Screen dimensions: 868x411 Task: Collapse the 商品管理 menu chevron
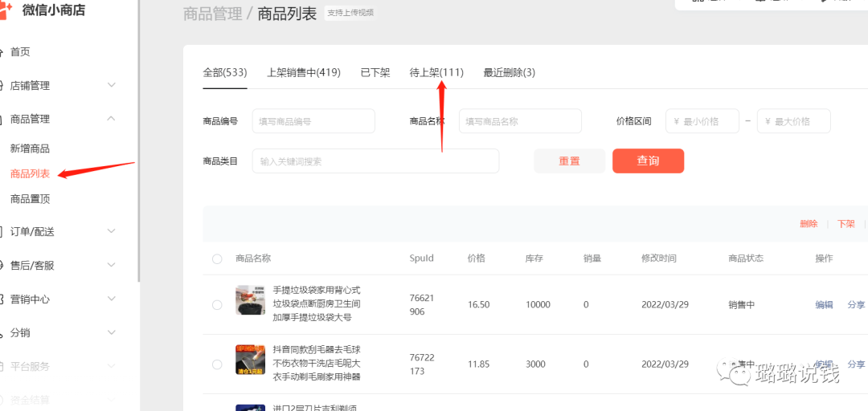pyautogui.click(x=111, y=118)
